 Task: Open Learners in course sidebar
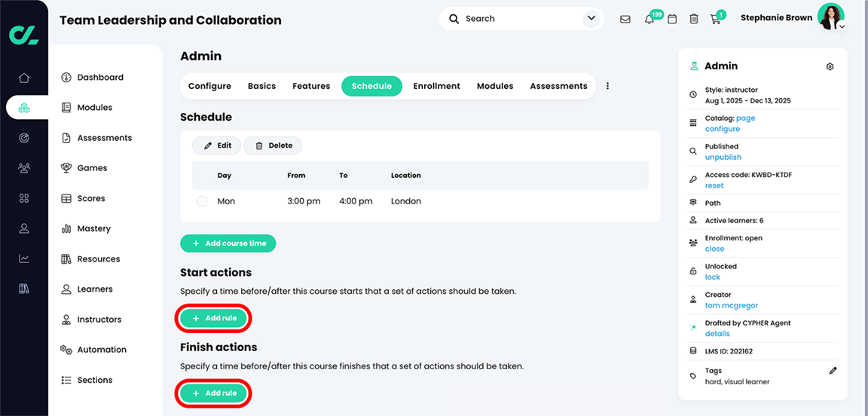click(87, 289)
